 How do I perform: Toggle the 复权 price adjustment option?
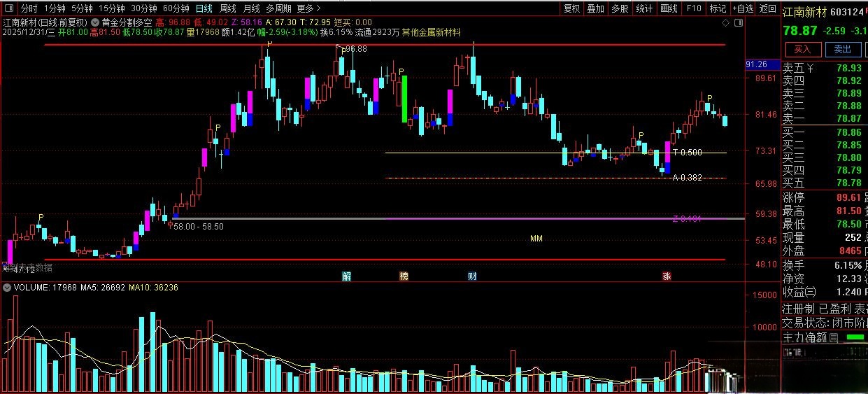(x=571, y=9)
